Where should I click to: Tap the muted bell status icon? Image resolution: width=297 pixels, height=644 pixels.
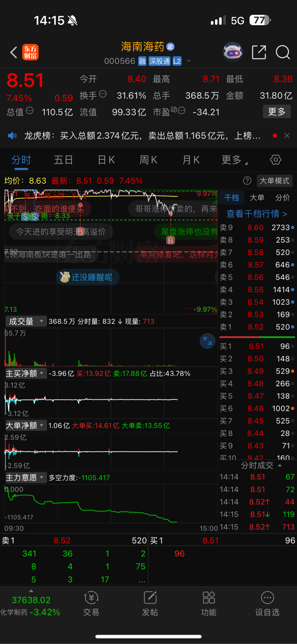72,20
